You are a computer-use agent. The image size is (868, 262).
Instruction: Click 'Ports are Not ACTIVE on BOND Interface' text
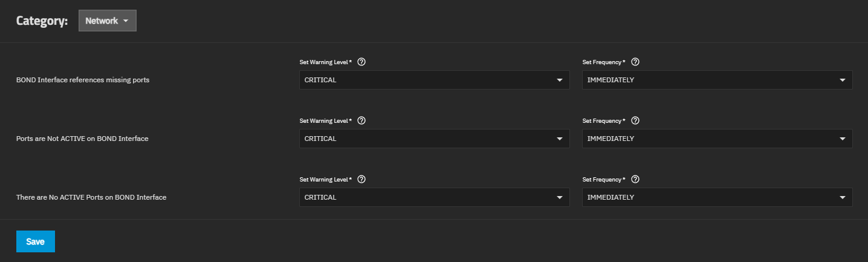[x=82, y=139]
